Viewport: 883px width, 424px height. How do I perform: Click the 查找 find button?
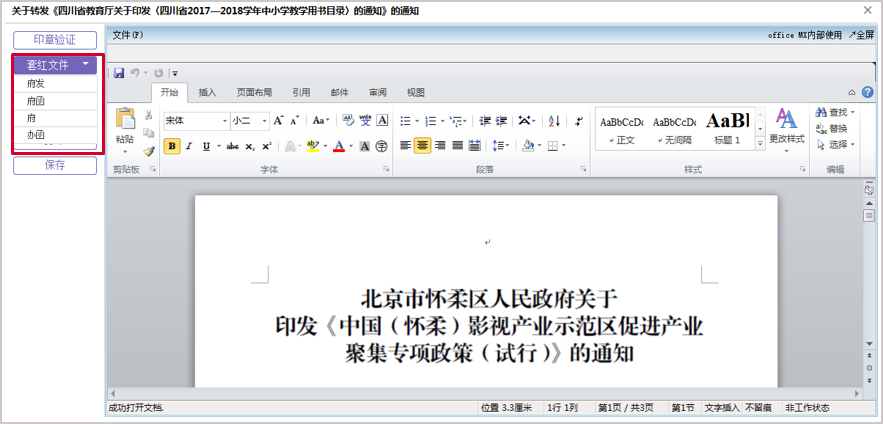[835, 113]
